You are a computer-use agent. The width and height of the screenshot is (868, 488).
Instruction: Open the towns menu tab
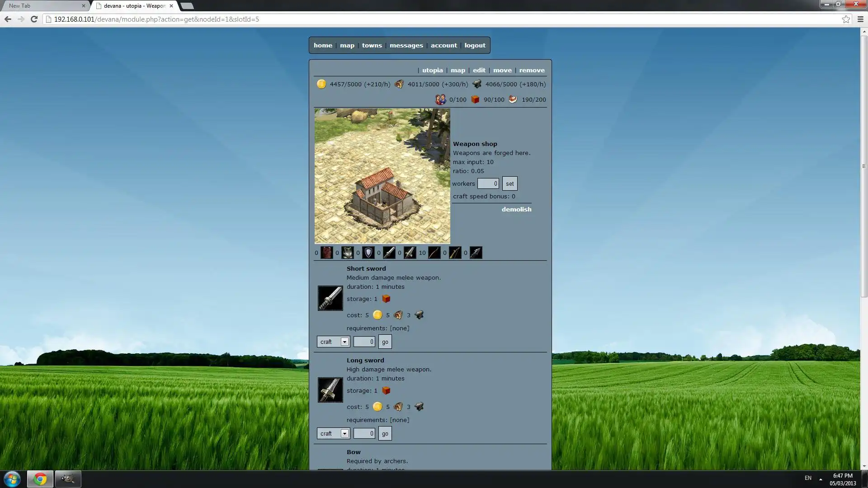tap(372, 45)
